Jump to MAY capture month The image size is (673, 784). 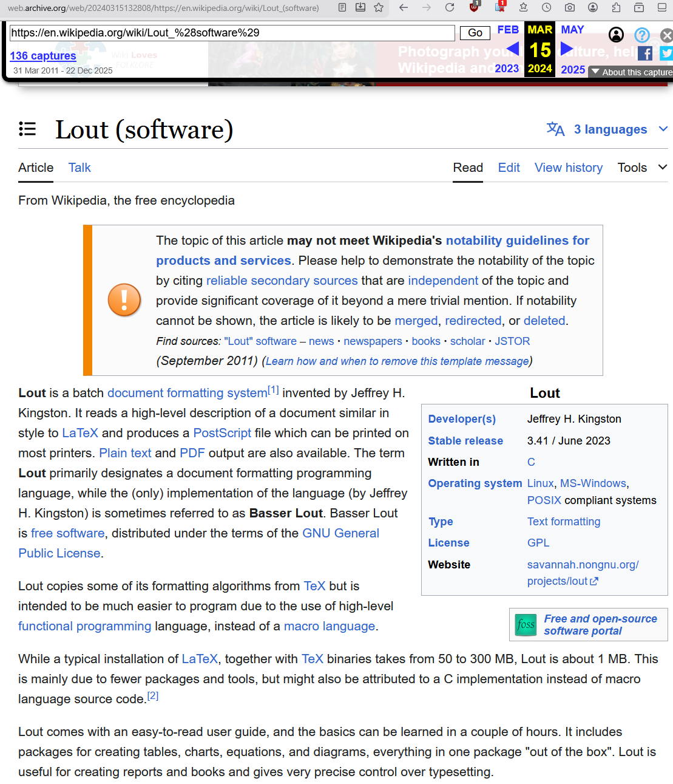[x=572, y=30]
